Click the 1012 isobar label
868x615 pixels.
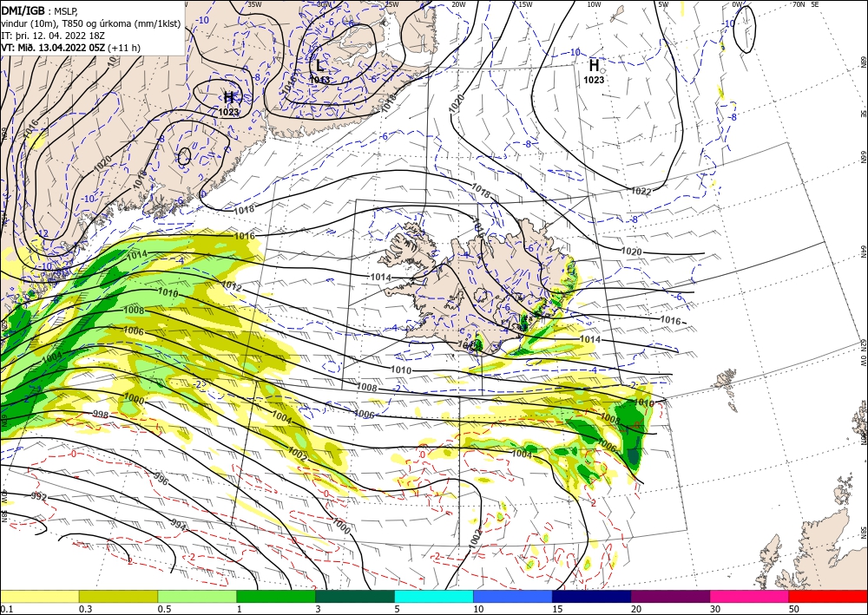(232, 286)
